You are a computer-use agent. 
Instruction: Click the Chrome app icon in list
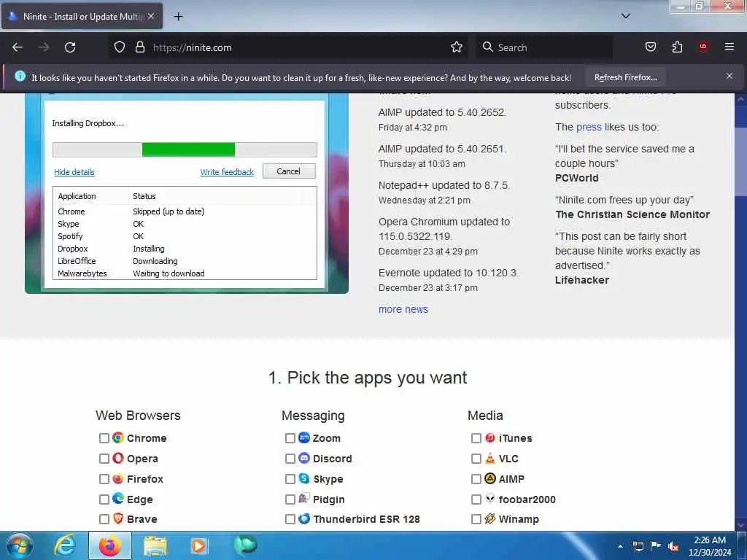coord(118,437)
